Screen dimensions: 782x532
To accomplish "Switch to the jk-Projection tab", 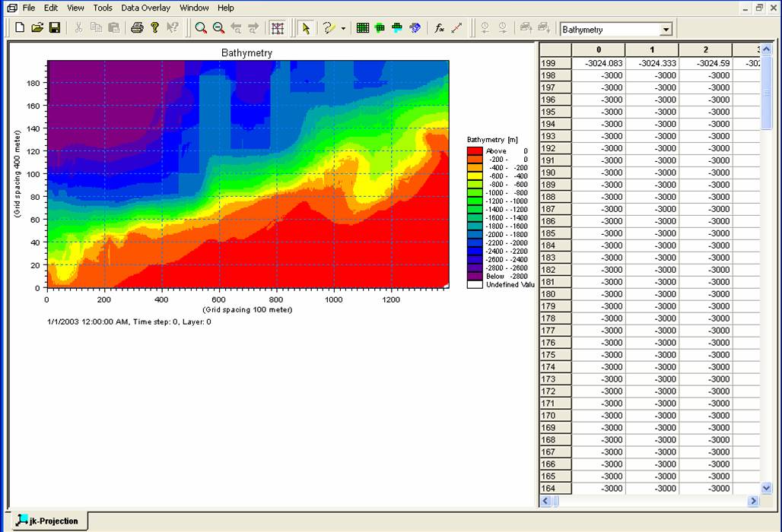I will click(47, 521).
